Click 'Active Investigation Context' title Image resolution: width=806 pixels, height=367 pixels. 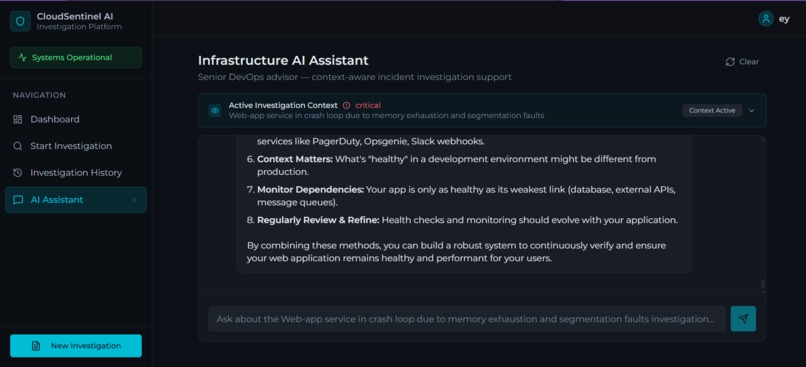283,105
